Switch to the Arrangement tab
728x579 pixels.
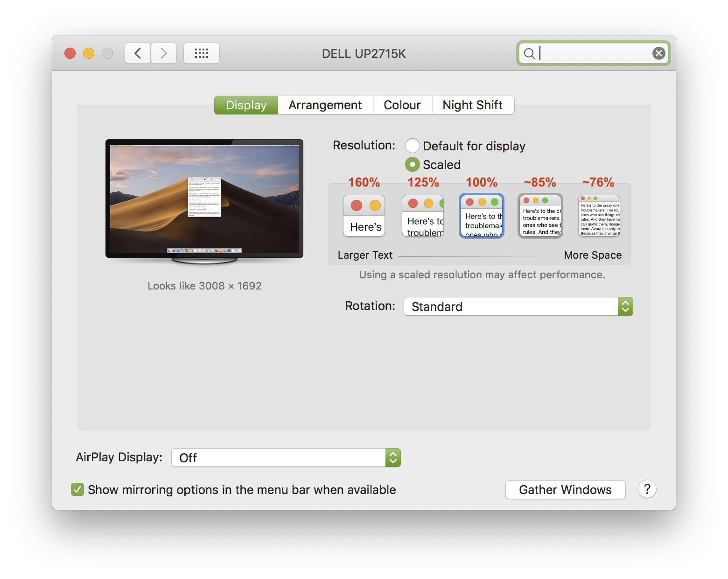click(x=325, y=105)
